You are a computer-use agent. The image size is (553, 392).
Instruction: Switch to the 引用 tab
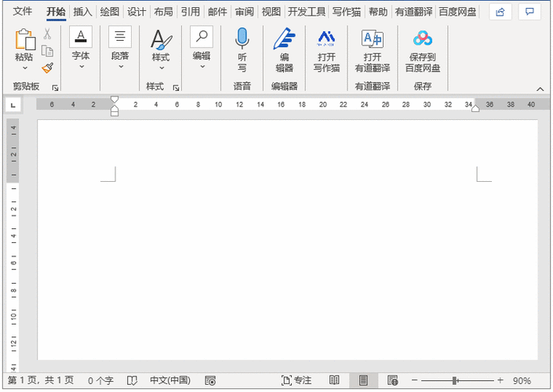coord(190,12)
